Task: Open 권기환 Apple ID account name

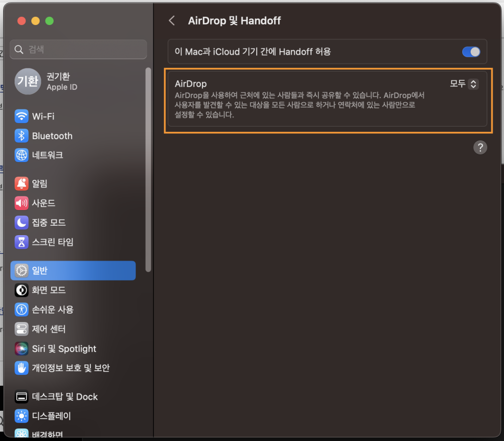Action: [58, 77]
